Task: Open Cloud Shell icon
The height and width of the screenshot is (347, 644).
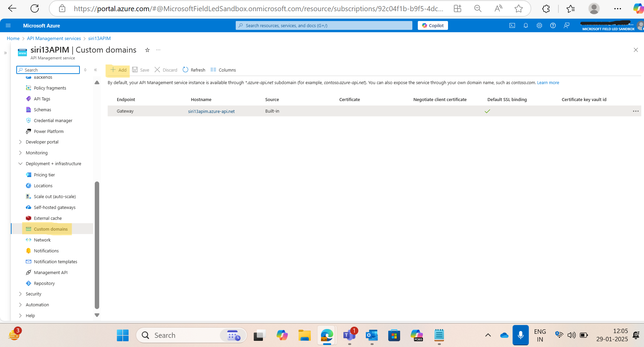Action: (x=512, y=25)
